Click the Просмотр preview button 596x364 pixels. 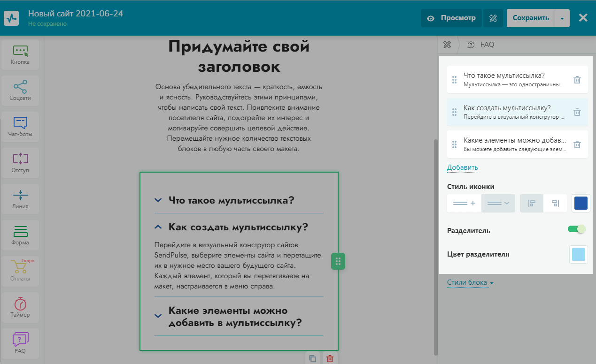pos(451,18)
